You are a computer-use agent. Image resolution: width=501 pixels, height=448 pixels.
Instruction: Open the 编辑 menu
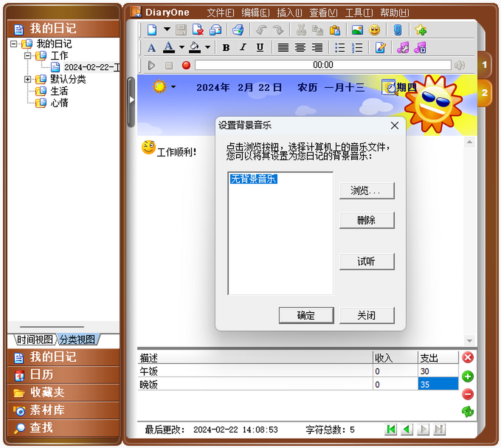tap(256, 13)
